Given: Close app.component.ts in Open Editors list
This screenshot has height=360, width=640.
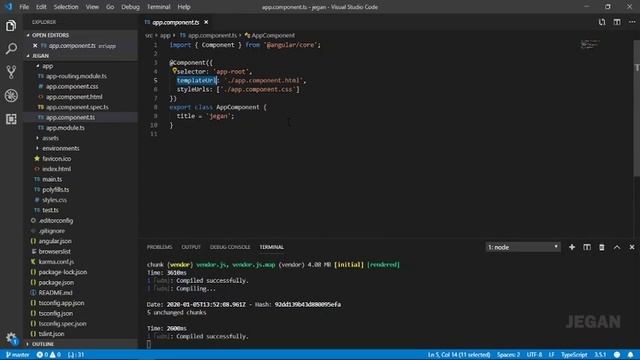Looking at the screenshot, I should pos(35,46).
